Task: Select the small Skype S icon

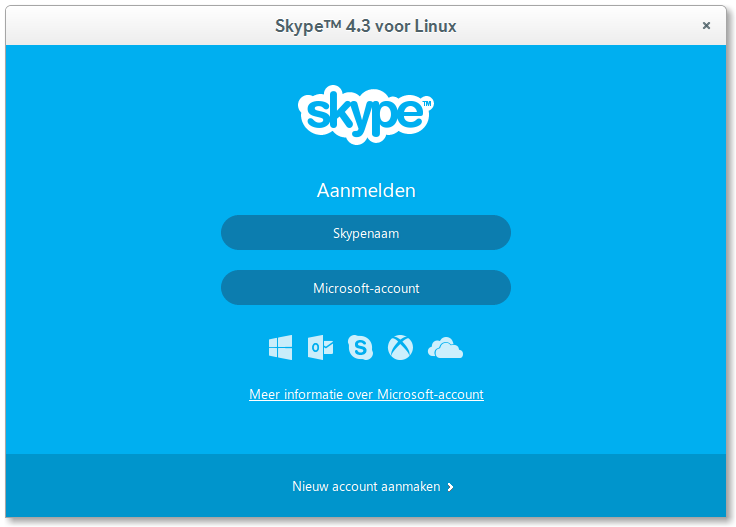Action: [x=360, y=347]
